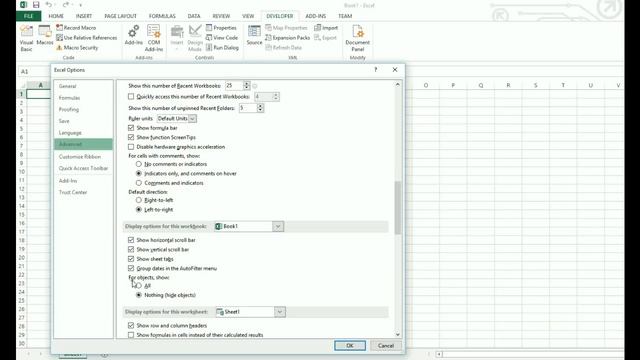
Task: Check Disable hardware graphics acceleration
Action: [x=131, y=147]
